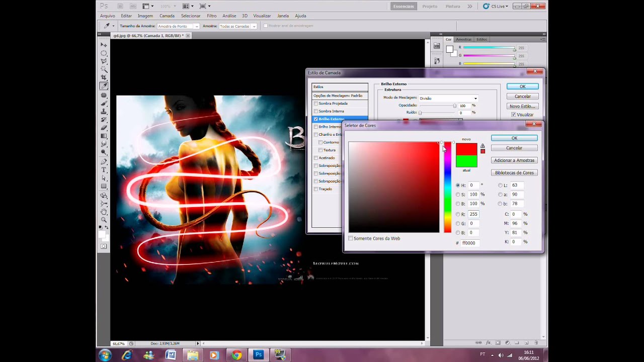The image size is (644, 362).
Task: Select the Hand tool
Action: pyautogui.click(x=104, y=212)
